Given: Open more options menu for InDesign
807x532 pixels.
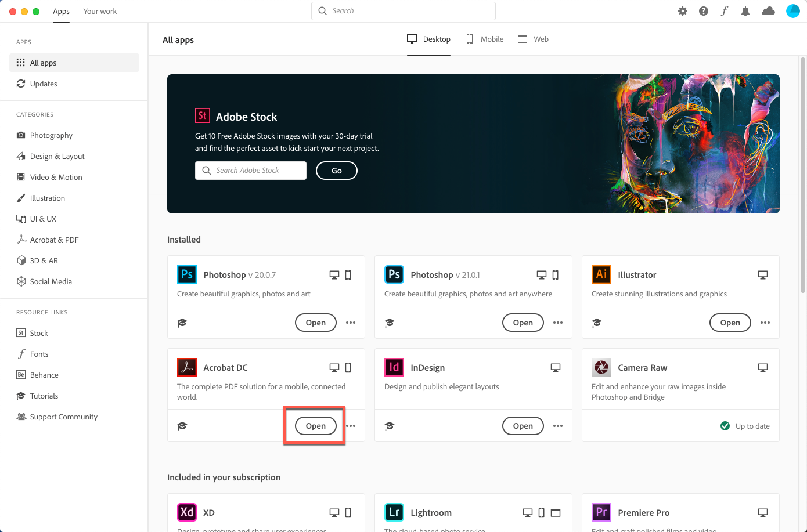Looking at the screenshot, I should (x=558, y=426).
